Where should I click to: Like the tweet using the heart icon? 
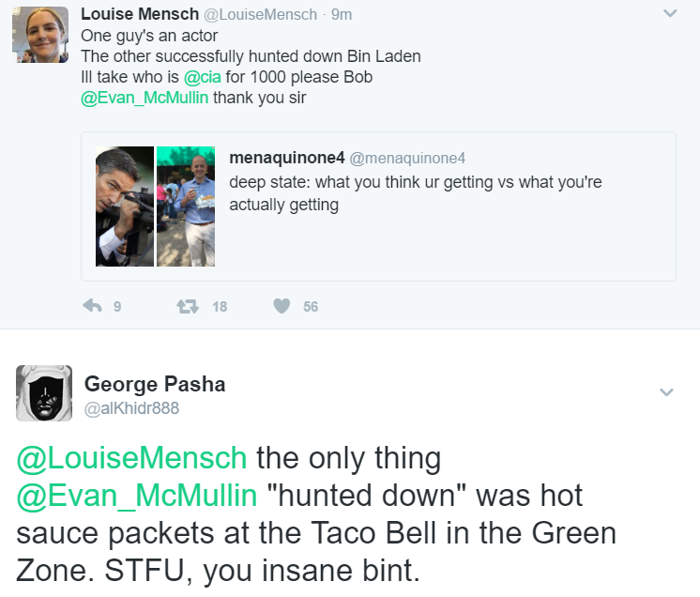coord(282,306)
